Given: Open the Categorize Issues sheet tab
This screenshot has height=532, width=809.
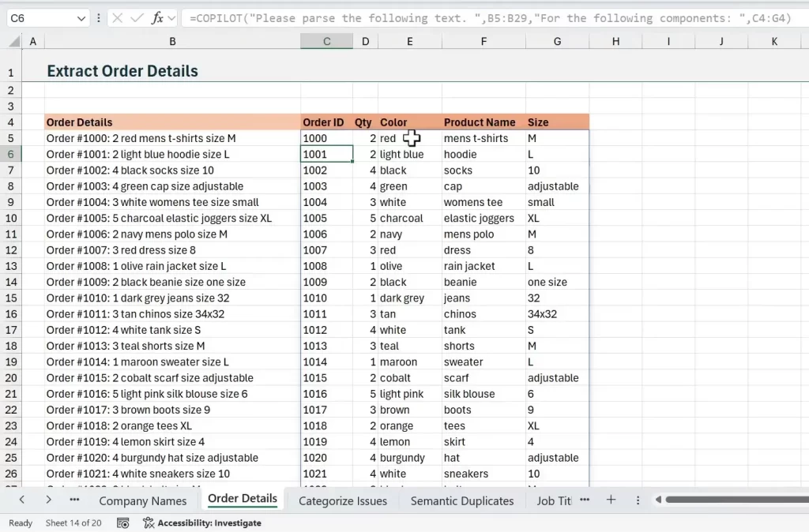Looking at the screenshot, I should point(343,500).
